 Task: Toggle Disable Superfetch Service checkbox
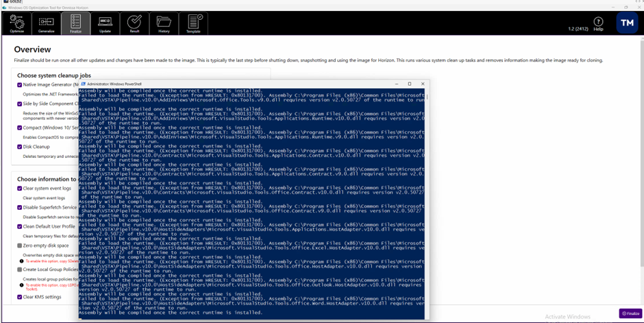point(20,208)
